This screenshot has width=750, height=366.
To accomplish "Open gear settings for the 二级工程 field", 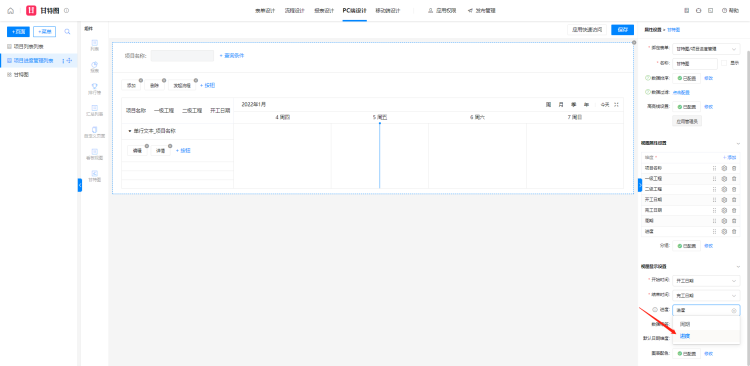I will point(724,189).
